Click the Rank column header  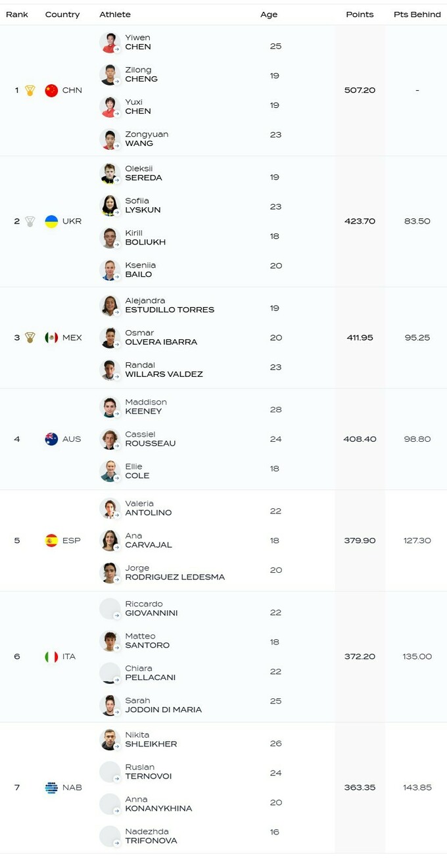point(17,14)
